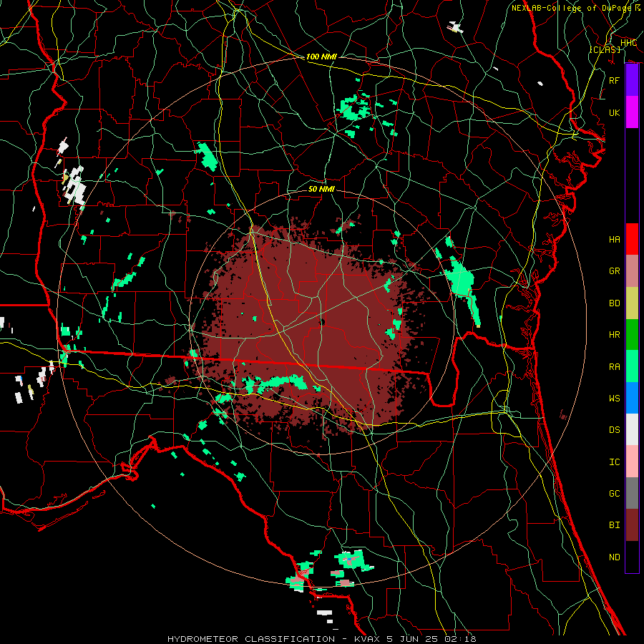The height and width of the screenshot is (644, 644).
Task: Select the gray GC legend swatch
Action: click(632, 493)
